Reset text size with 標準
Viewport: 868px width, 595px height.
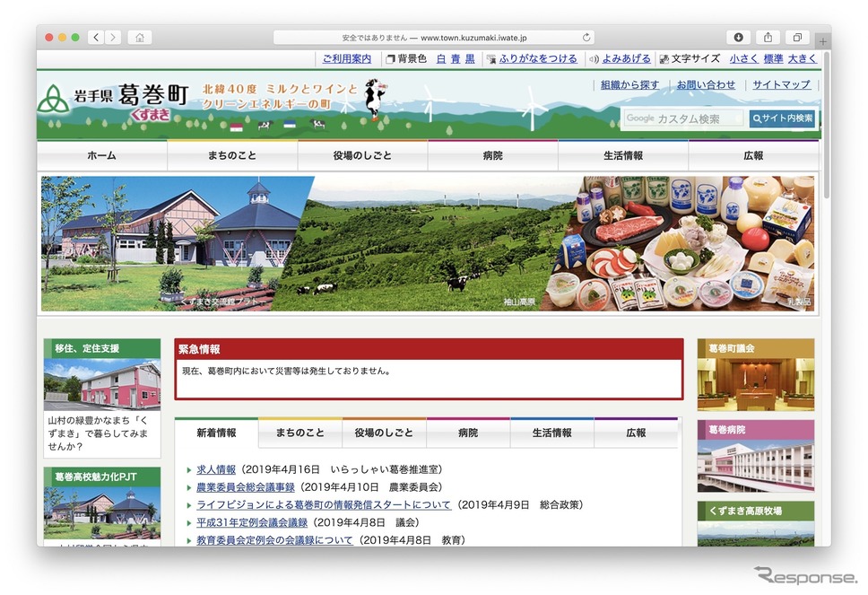tap(773, 58)
